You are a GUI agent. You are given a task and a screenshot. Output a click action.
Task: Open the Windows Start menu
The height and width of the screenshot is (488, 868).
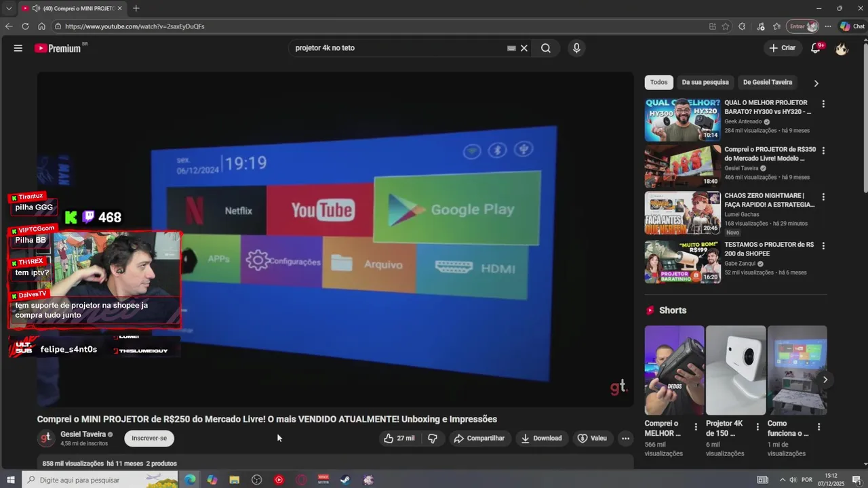(10, 480)
